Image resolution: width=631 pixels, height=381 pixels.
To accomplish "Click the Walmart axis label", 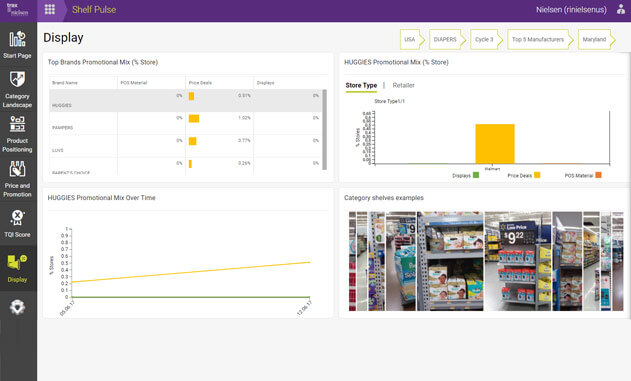I will click(x=492, y=169).
